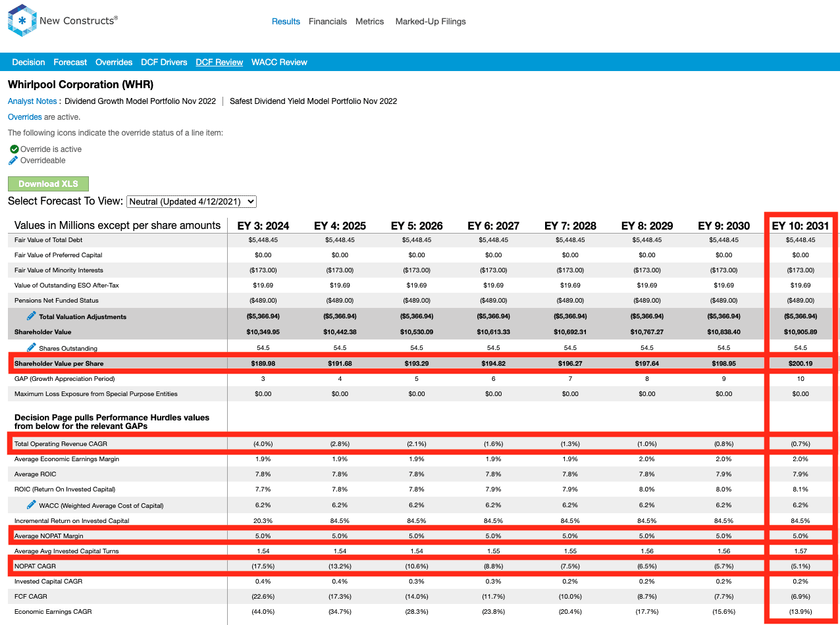
Task: Click the Fair Value of Total Debt row label
Action: click(x=49, y=240)
